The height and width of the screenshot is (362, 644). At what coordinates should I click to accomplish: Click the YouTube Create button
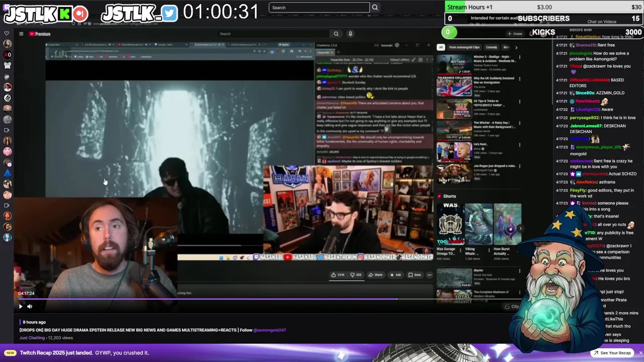click(516, 34)
